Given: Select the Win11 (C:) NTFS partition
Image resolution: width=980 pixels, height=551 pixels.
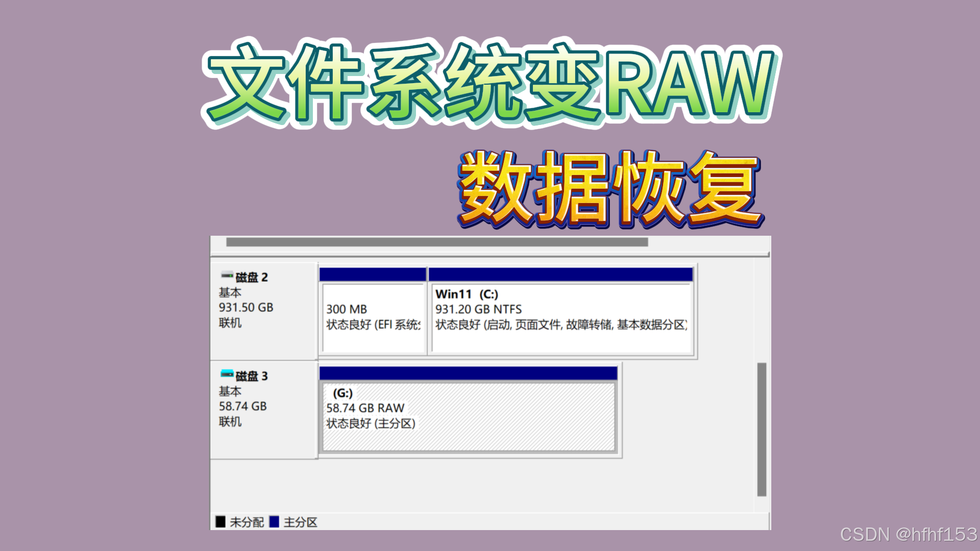Looking at the screenshot, I should [x=560, y=317].
